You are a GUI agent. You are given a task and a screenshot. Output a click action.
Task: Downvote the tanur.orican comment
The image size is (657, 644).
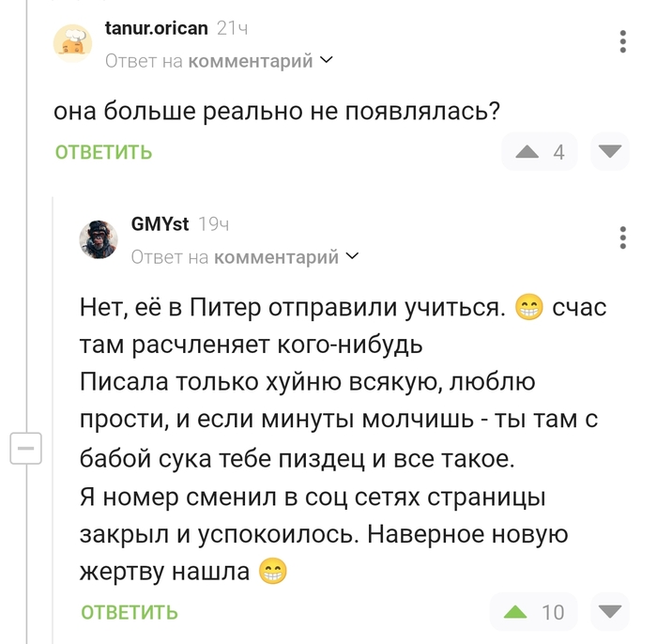pos(611,151)
